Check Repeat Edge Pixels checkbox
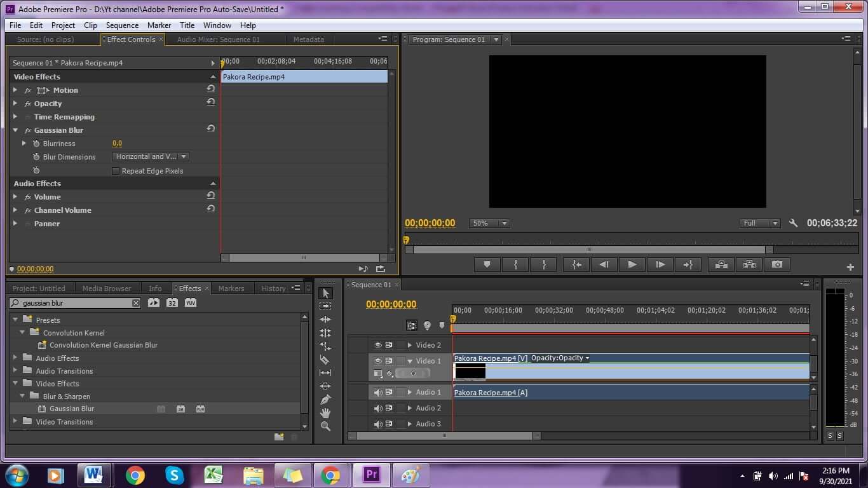Screen dimensions: 868x488 pos(115,171)
